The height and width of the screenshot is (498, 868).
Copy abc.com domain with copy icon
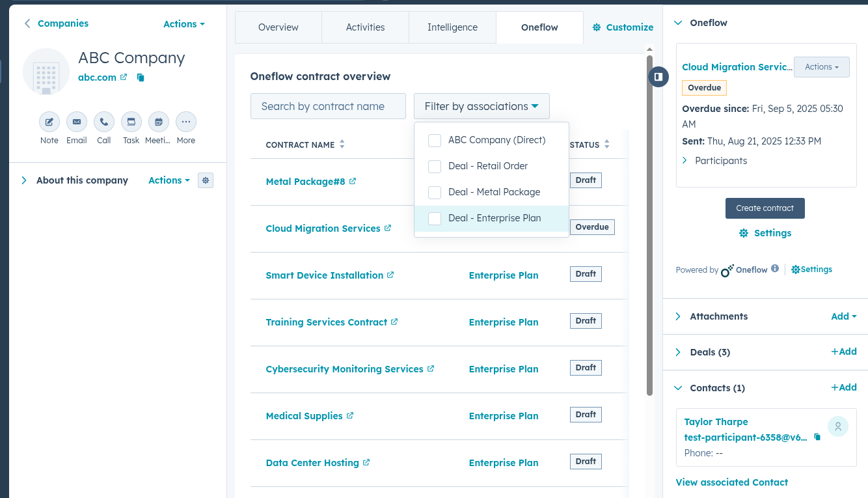pos(141,77)
